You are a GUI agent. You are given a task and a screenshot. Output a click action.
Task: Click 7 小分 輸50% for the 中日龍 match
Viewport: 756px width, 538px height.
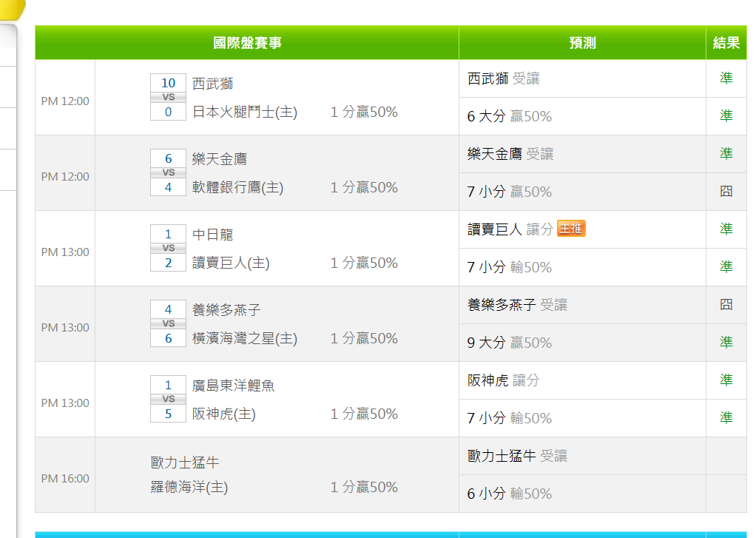click(510, 267)
